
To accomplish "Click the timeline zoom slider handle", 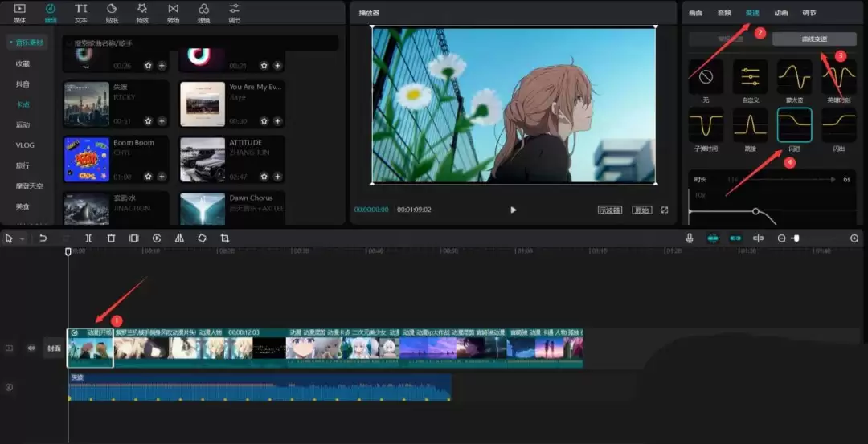I will pos(796,238).
